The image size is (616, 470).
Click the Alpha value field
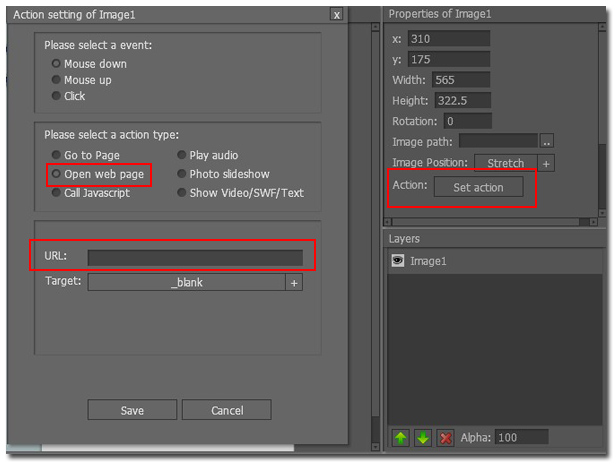coord(521,437)
